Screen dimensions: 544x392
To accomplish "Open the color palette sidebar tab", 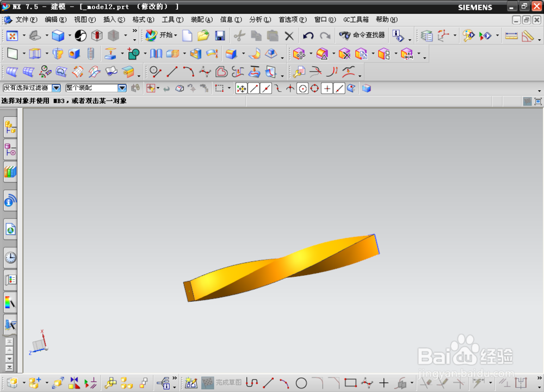I will click(x=10, y=303).
